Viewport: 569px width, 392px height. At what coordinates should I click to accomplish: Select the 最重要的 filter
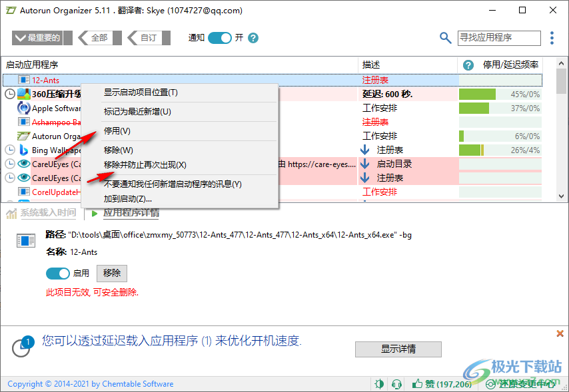tap(42, 38)
